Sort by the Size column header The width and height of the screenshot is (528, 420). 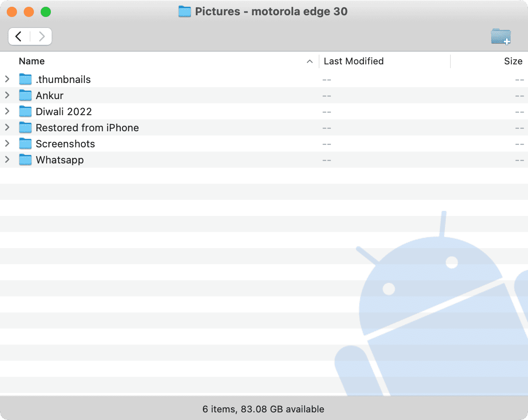[x=513, y=61]
